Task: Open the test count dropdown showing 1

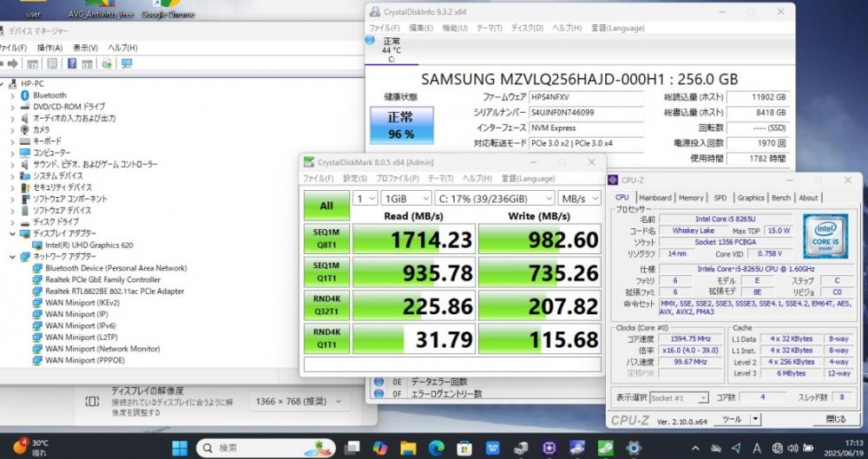Action: pos(365,198)
